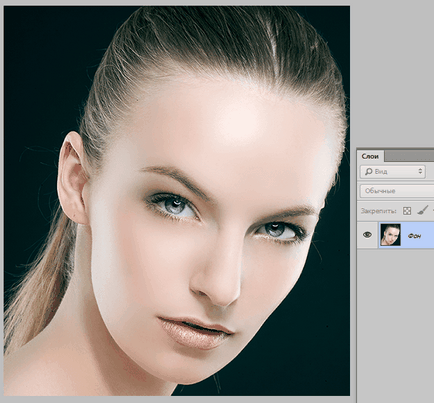This screenshot has height=403, width=434.
Task: Toggle lock image pixels brush icon
Action: pos(422,210)
